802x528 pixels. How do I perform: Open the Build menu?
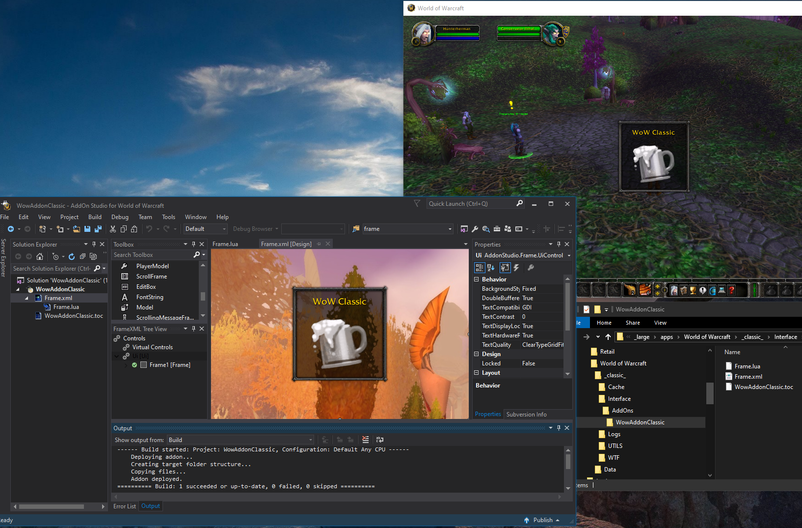coord(95,217)
